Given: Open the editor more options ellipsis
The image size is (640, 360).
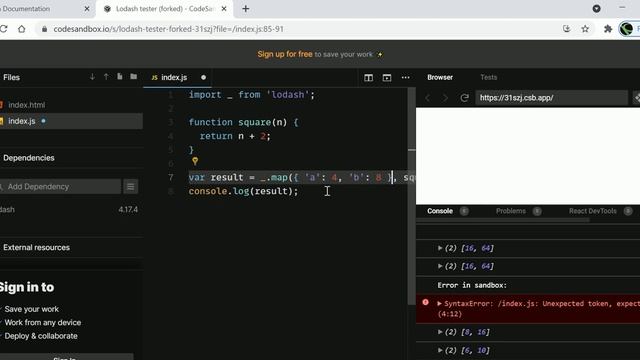Looking at the screenshot, I should (x=405, y=78).
